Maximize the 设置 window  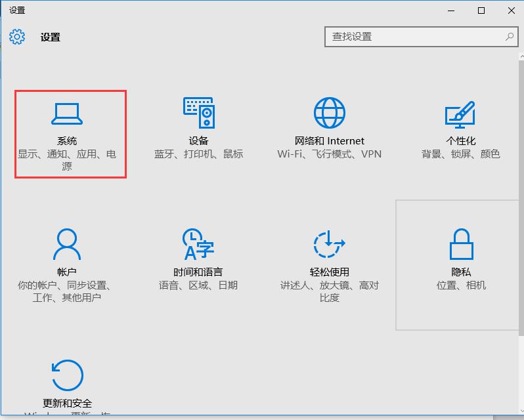click(x=481, y=10)
